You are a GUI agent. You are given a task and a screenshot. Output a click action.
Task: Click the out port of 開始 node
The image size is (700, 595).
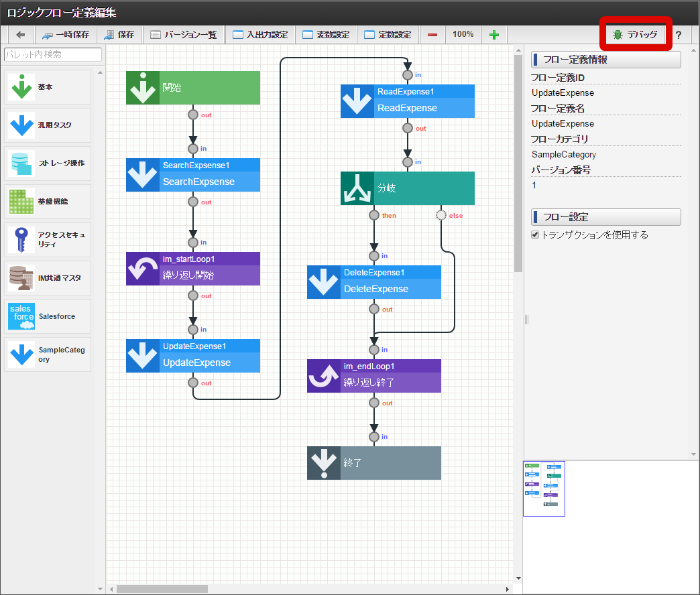(x=193, y=115)
